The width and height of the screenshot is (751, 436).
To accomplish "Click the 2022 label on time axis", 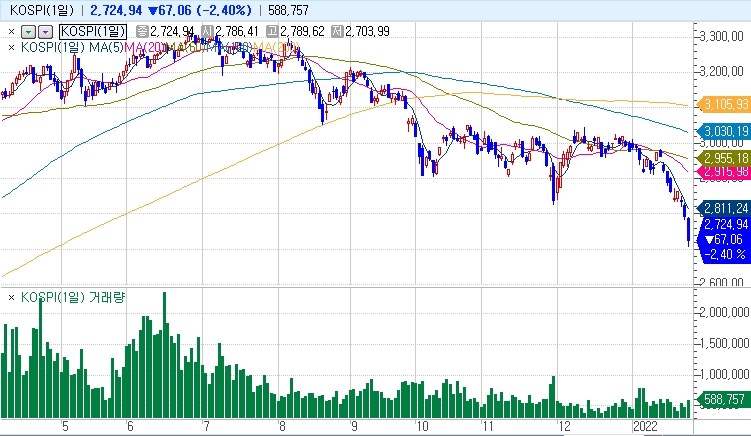I will tap(645, 426).
